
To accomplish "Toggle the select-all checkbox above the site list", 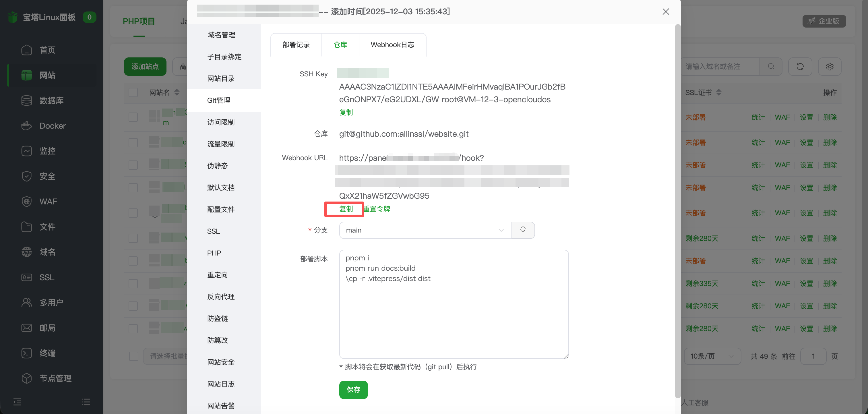I will (133, 92).
